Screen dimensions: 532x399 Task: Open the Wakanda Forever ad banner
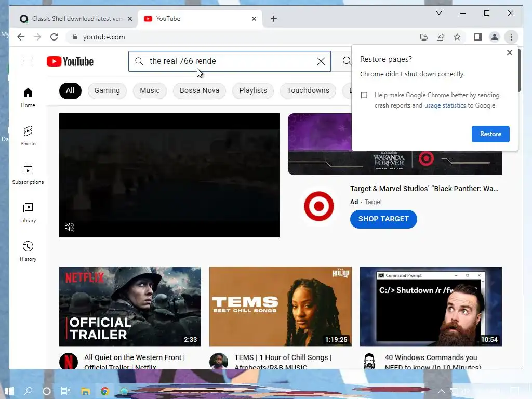[395, 163]
